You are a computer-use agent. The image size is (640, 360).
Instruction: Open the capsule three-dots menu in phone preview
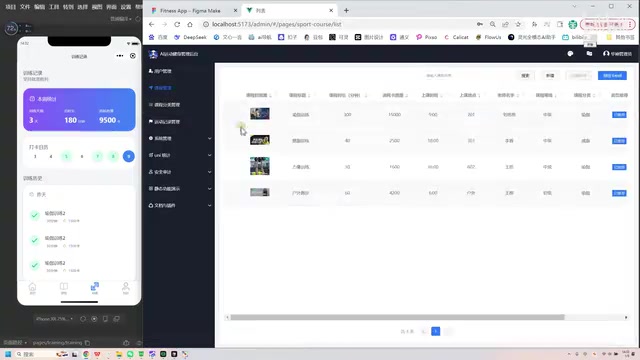120,56
